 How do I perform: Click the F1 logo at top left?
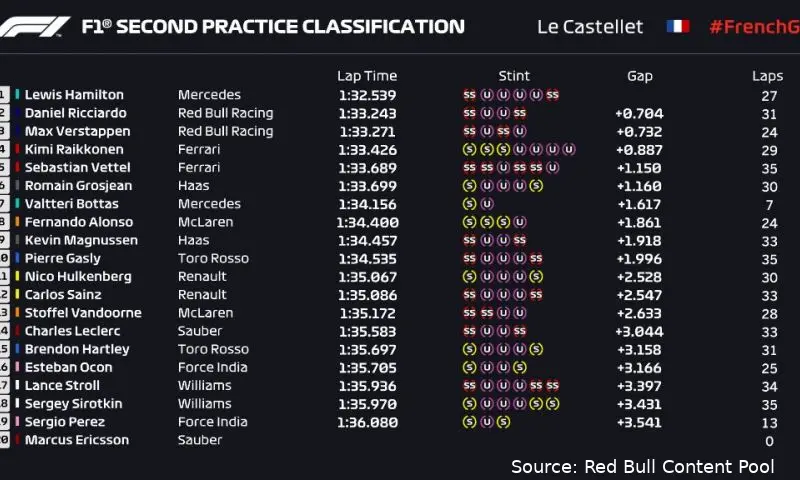[34, 27]
